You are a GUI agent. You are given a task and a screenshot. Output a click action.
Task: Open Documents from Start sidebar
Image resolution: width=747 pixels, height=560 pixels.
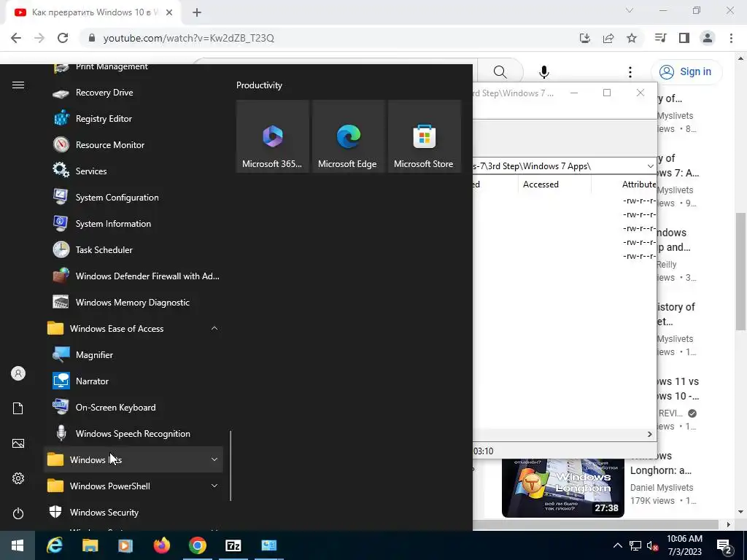coord(18,408)
